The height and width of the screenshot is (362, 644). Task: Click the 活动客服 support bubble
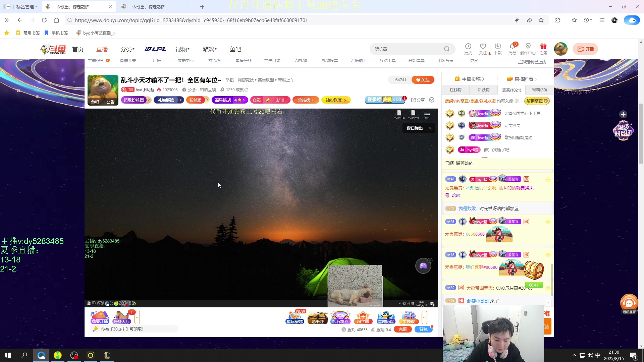(629, 304)
